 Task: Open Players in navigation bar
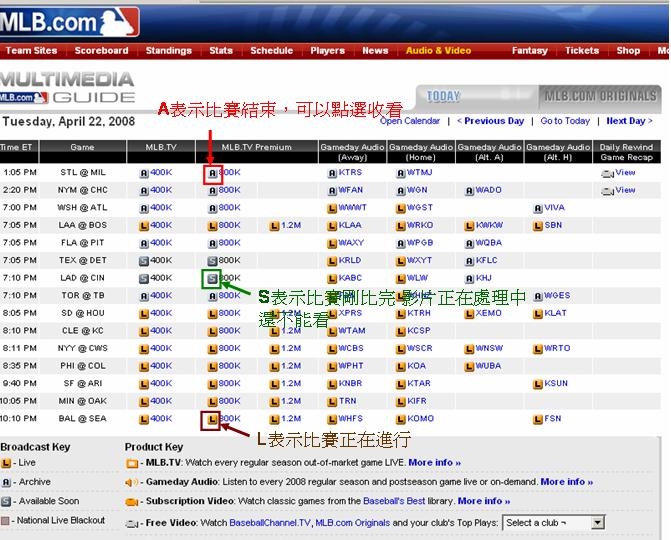tap(327, 50)
